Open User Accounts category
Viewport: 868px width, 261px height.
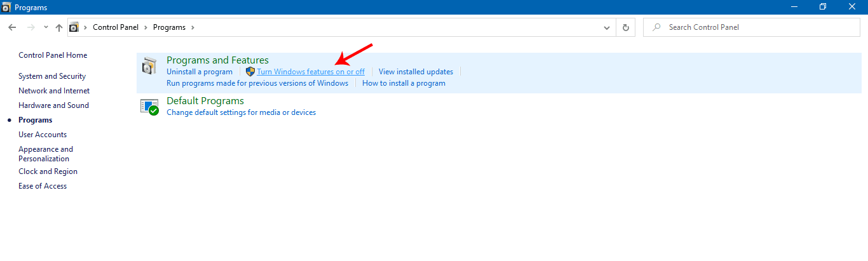click(x=43, y=135)
